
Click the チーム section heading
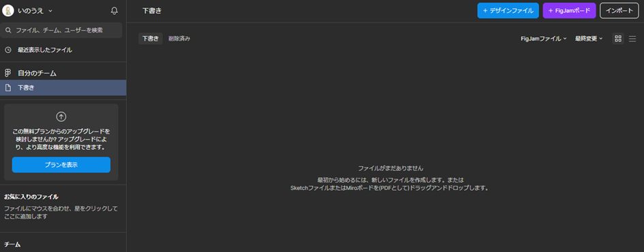pyautogui.click(x=12, y=245)
